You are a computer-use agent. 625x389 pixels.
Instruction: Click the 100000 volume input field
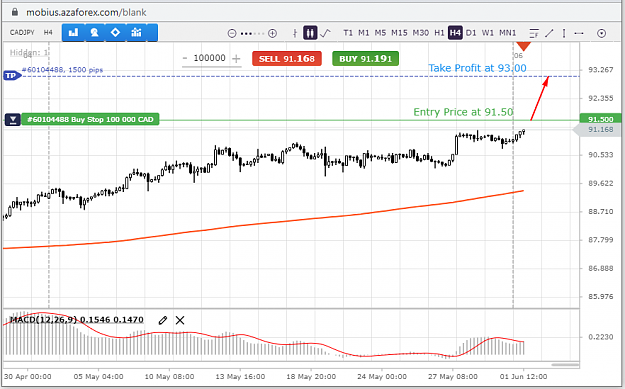pyautogui.click(x=210, y=58)
